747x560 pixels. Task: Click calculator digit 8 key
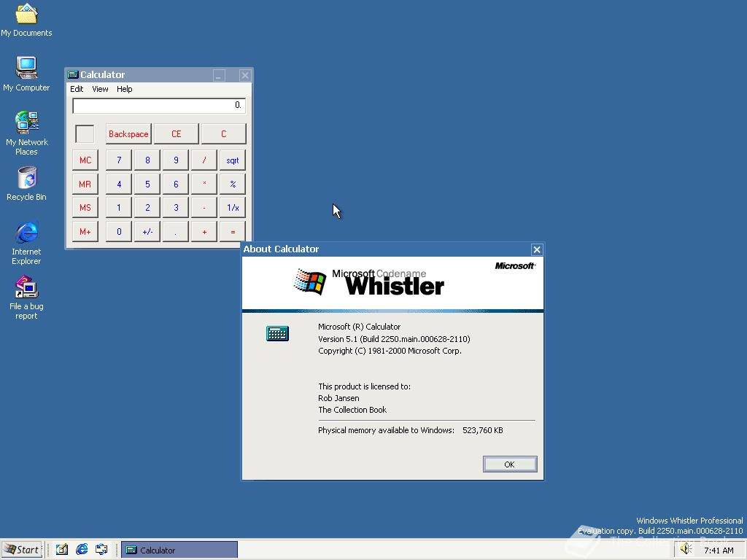tap(147, 160)
